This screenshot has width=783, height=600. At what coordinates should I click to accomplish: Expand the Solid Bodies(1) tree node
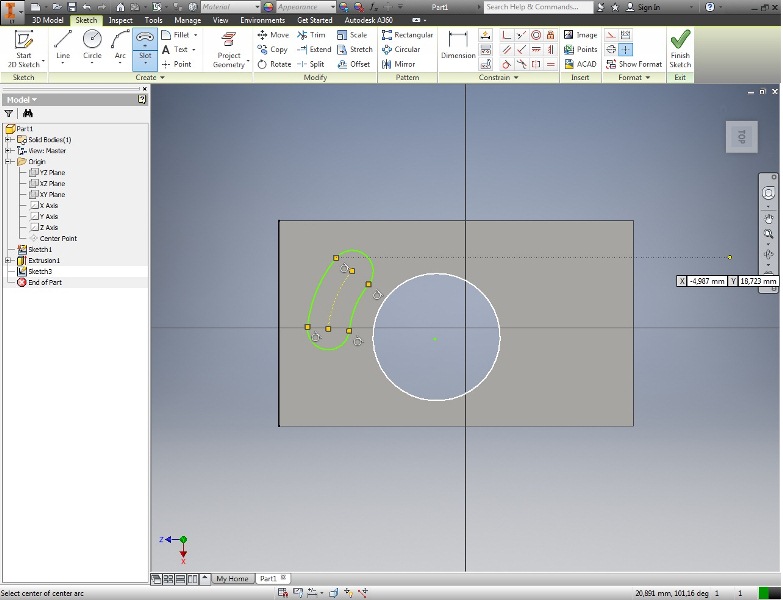pos(8,140)
